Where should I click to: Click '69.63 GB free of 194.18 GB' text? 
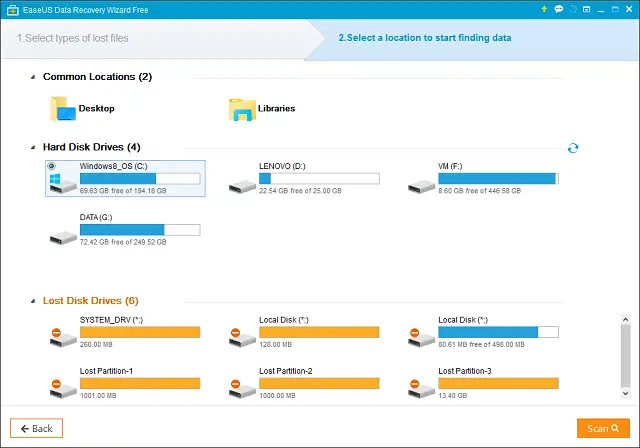123,191
